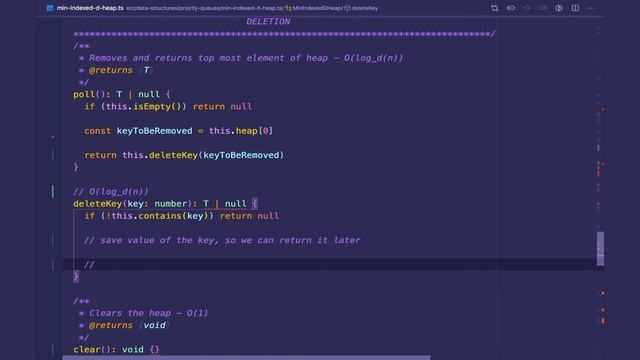Click the 'key: number' parameter

pyautogui.click(x=157, y=204)
